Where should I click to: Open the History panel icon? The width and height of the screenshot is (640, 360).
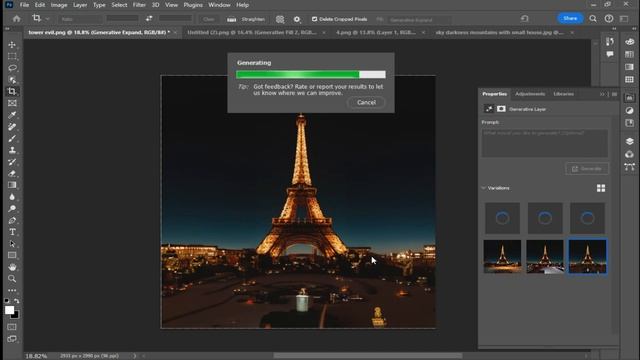coord(610,42)
